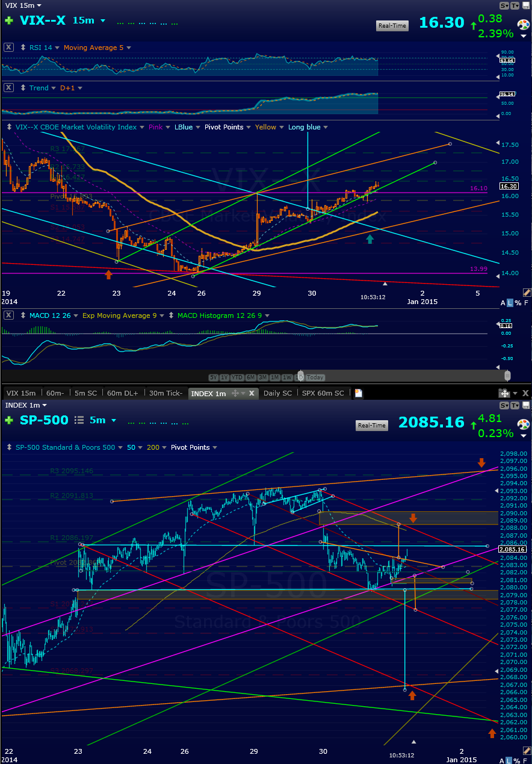
Task: Click the Real-Time button in the VIX chart
Action: (x=392, y=25)
